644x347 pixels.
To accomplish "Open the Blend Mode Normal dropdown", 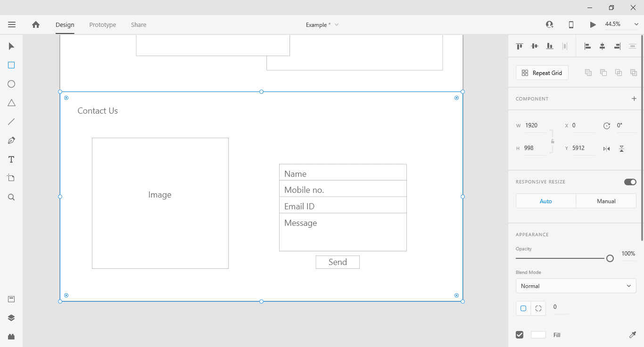I will [x=576, y=286].
